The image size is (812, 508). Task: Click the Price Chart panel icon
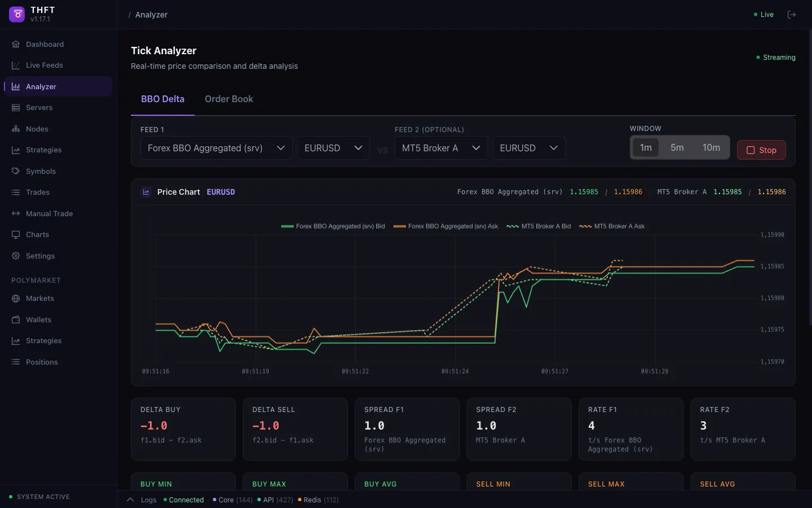pos(145,192)
